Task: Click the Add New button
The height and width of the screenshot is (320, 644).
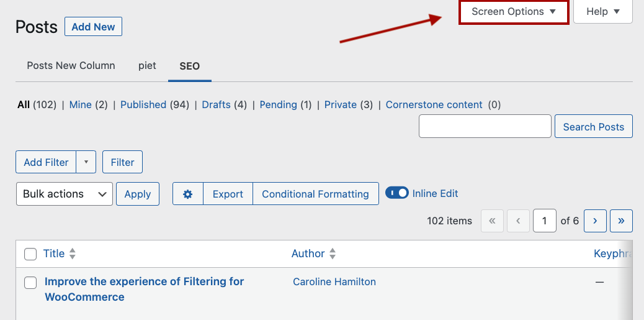Action: point(93,27)
